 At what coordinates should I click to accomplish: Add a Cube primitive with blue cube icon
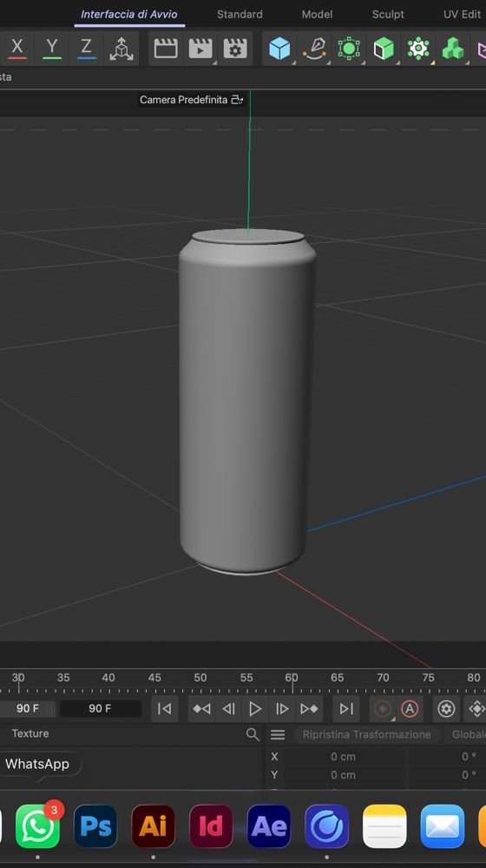(x=279, y=49)
